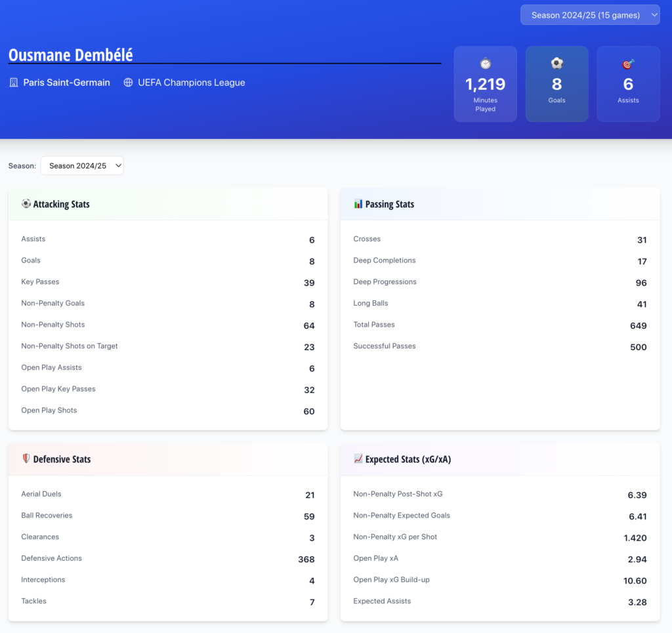Click the UEFA Champions League competition label
672x633 pixels.
pyautogui.click(x=191, y=83)
